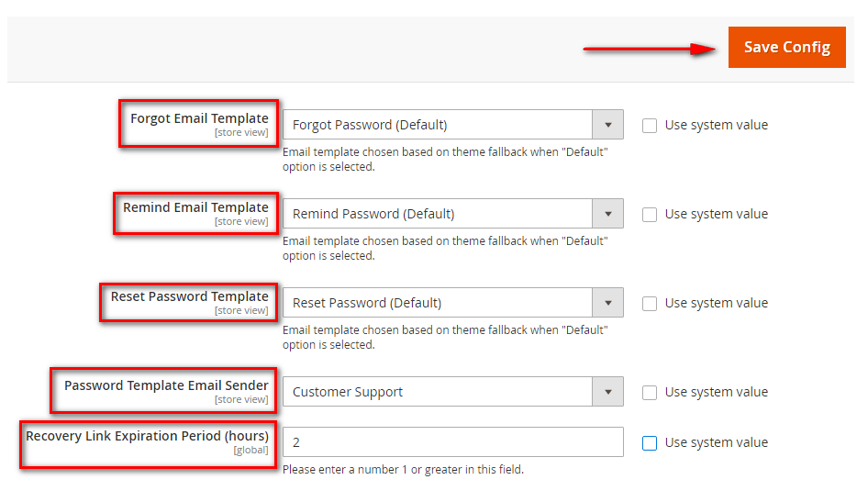This screenshot has width=868, height=502.
Task: Click the Remind Email Template label
Action: pyautogui.click(x=195, y=207)
